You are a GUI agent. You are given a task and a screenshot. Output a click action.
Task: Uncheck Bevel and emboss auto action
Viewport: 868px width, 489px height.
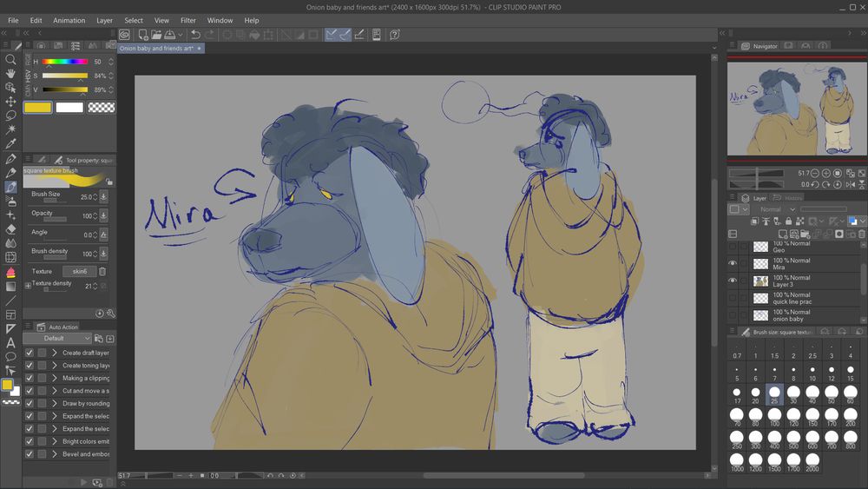(x=30, y=454)
